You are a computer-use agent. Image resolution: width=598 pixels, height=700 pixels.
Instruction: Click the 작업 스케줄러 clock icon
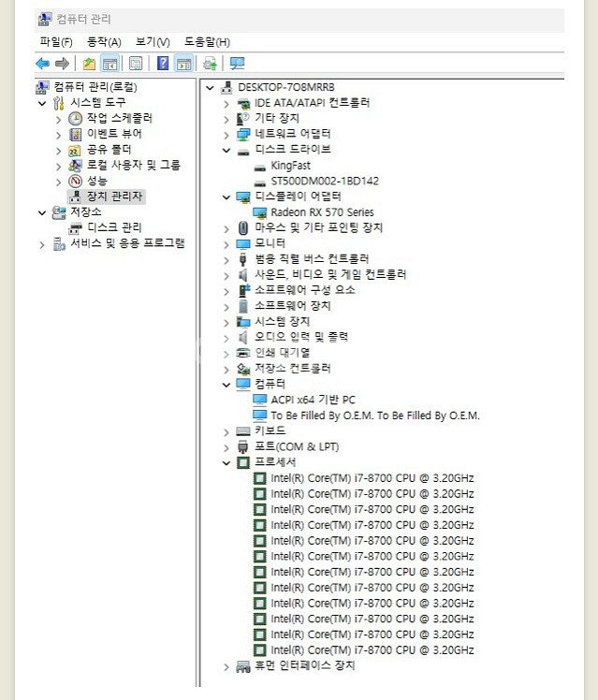[76, 118]
